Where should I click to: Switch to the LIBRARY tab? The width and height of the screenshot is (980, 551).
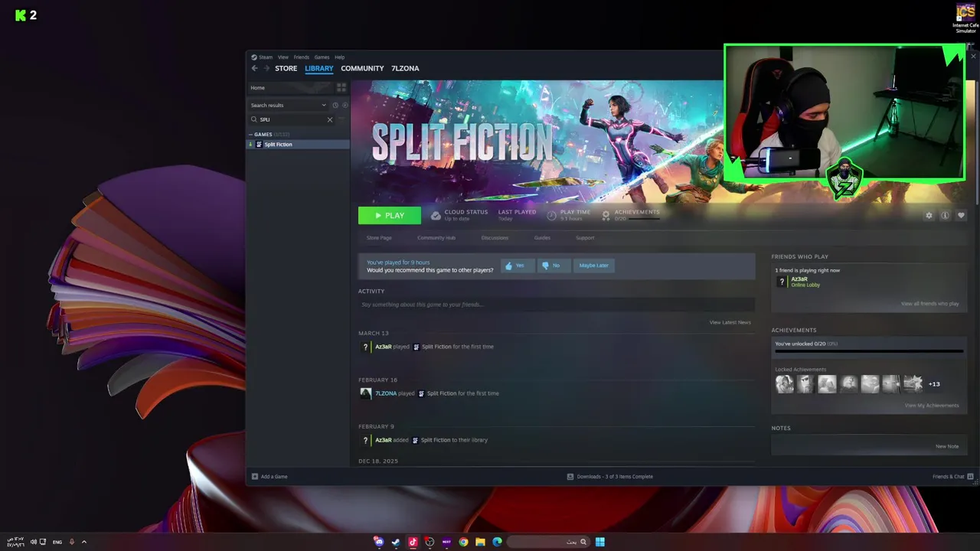pos(319,68)
